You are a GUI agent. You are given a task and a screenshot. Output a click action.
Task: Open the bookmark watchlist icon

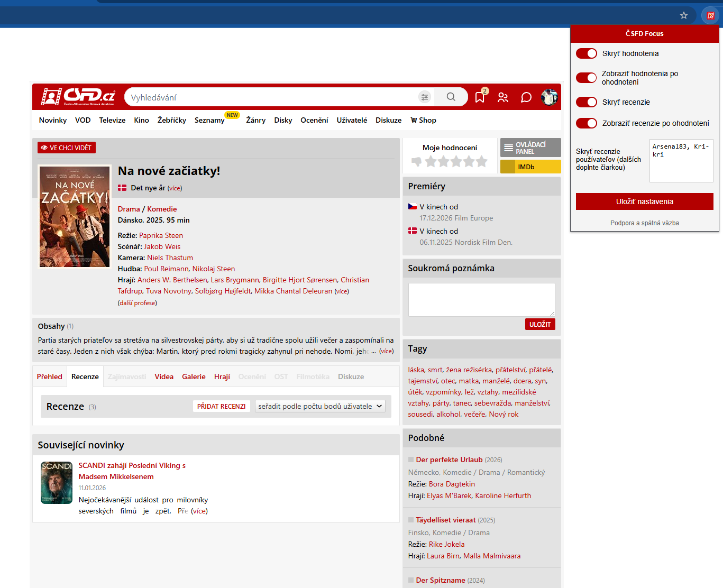pyautogui.click(x=480, y=97)
